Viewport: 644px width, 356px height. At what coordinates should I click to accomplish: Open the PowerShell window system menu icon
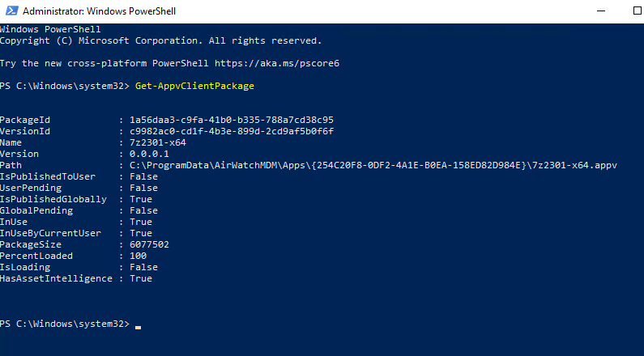point(10,11)
